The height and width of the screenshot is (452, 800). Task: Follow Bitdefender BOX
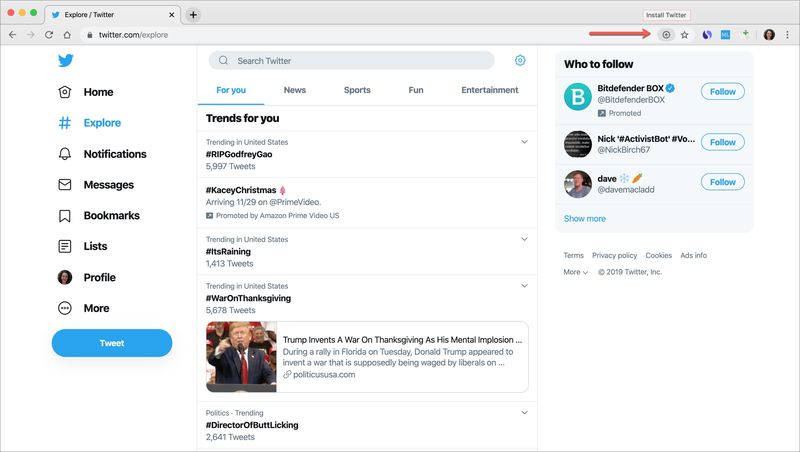(x=722, y=91)
